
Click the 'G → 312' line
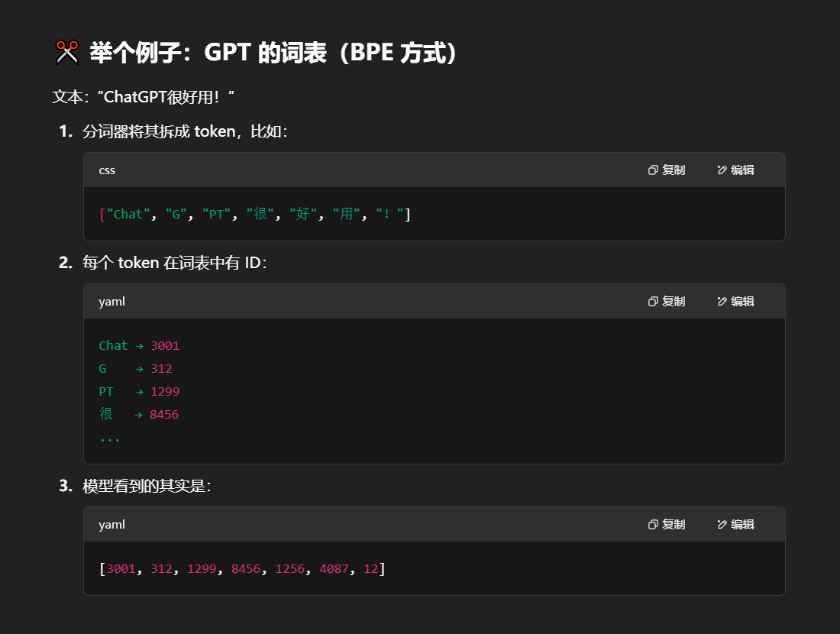135,369
